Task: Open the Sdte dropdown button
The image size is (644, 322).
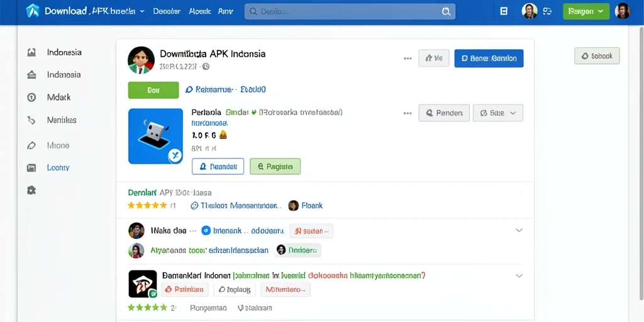Action: (498, 113)
